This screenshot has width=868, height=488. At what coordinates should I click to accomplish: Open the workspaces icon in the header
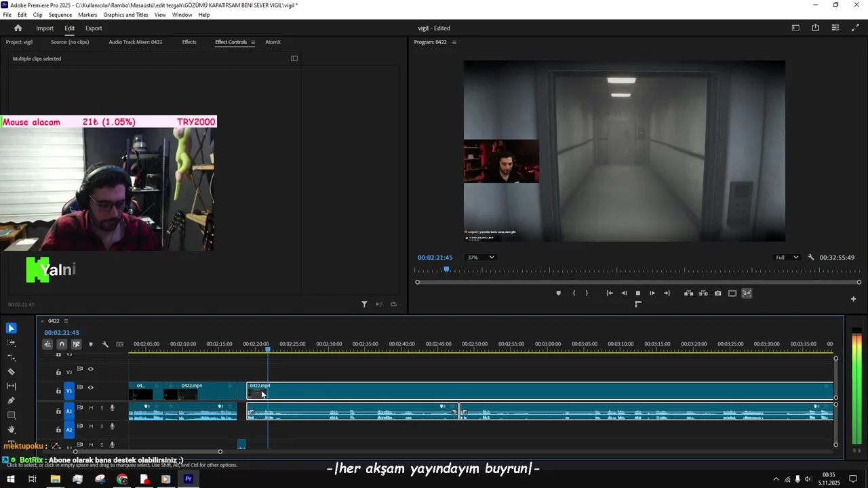[795, 28]
